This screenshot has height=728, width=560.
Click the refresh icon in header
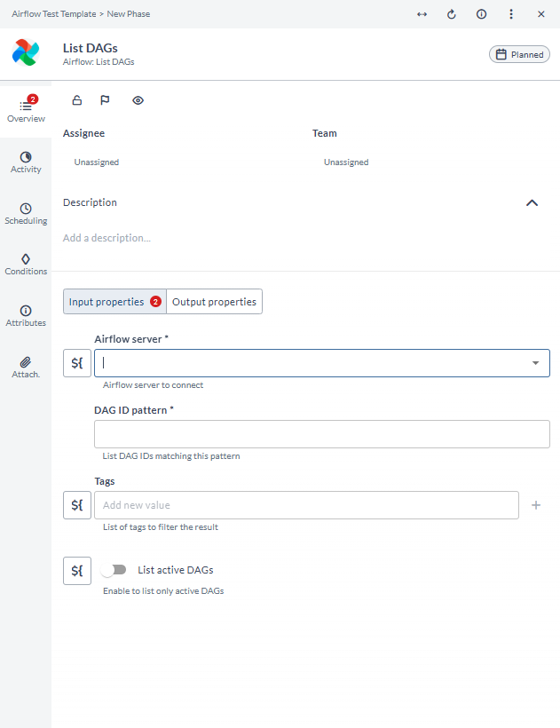pyautogui.click(x=452, y=14)
